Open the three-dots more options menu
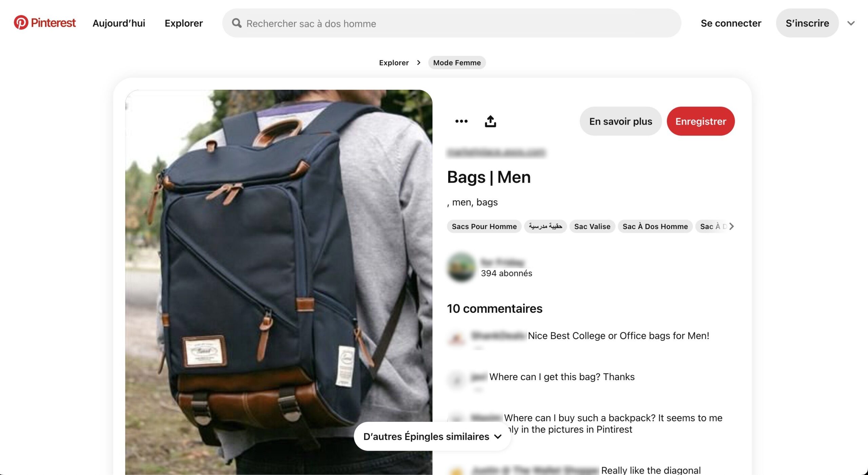 [x=461, y=121]
